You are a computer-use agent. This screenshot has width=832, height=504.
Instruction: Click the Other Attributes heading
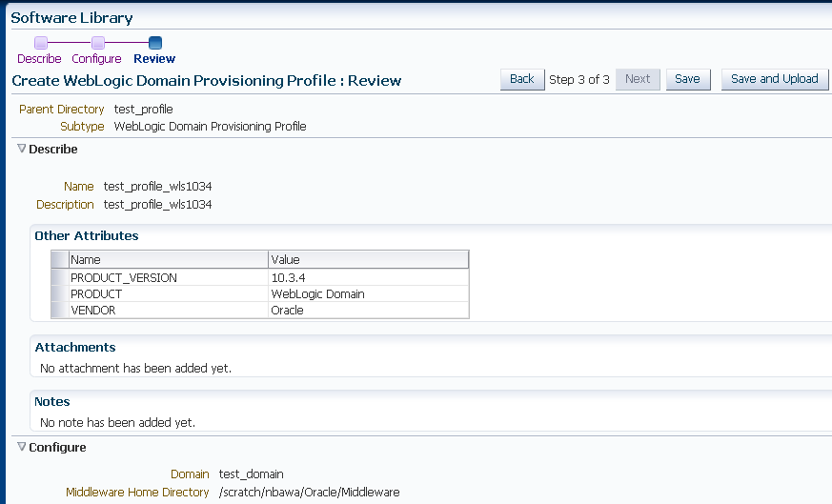(87, 236)
